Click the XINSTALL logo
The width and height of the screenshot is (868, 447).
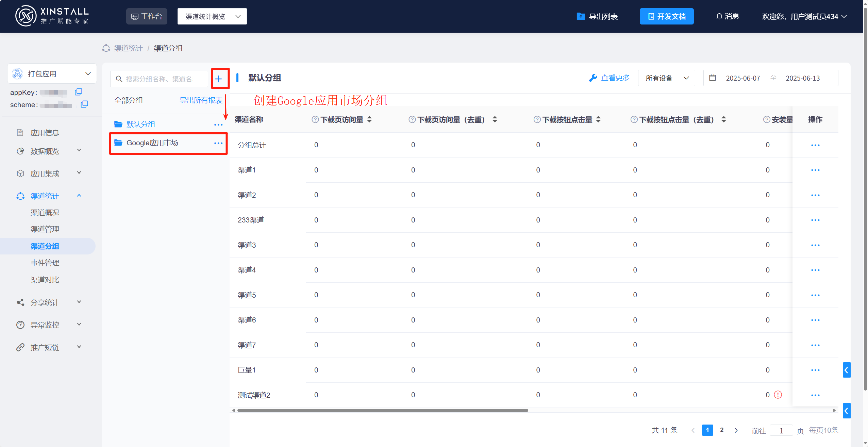(x=52, y=16)
